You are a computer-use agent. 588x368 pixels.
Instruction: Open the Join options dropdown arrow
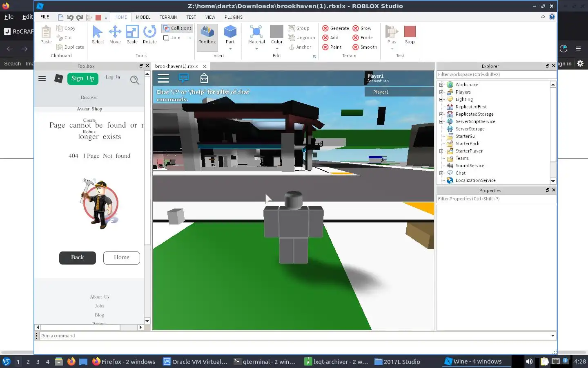click(190, 38)
